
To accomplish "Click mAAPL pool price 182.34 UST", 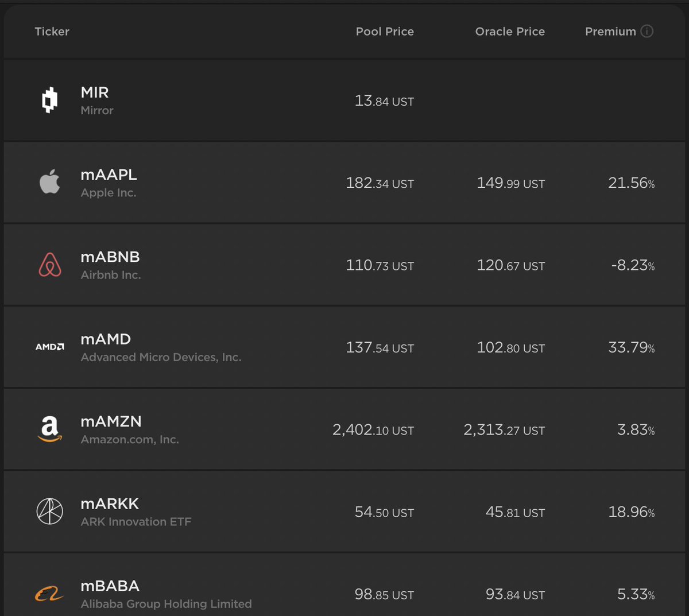I will (x=380, y=183).
